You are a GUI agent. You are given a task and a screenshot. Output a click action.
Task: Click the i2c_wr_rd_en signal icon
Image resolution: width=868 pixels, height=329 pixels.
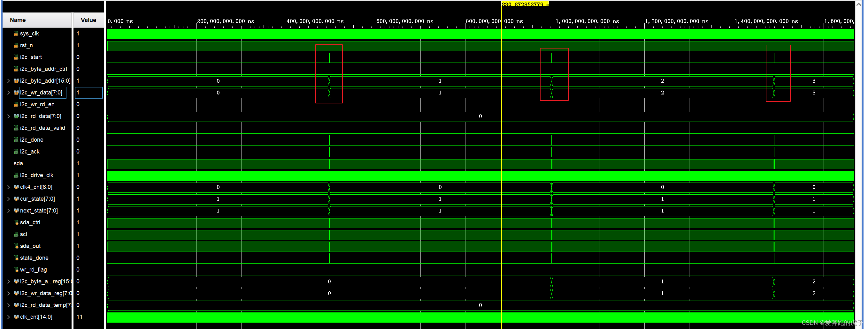(16, 104)
